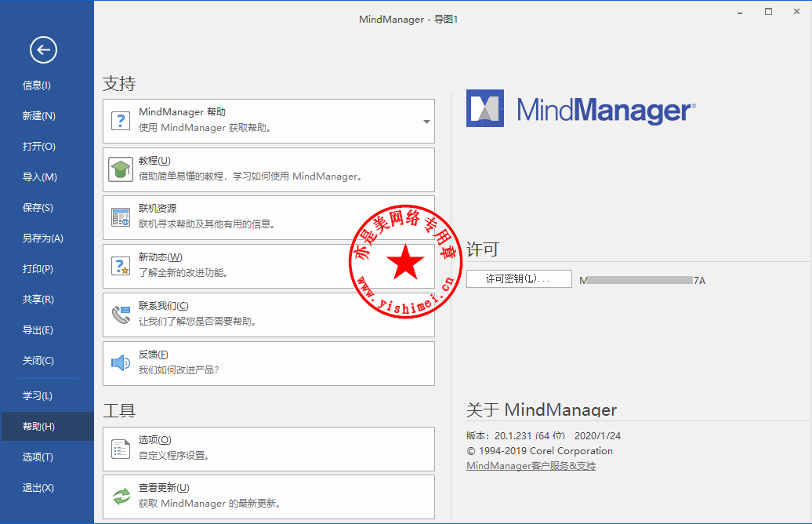Viewport: 812px width, 524px height.
Task: Open the MindManager客户服务&支持 link
Action: tap(531, 466)
